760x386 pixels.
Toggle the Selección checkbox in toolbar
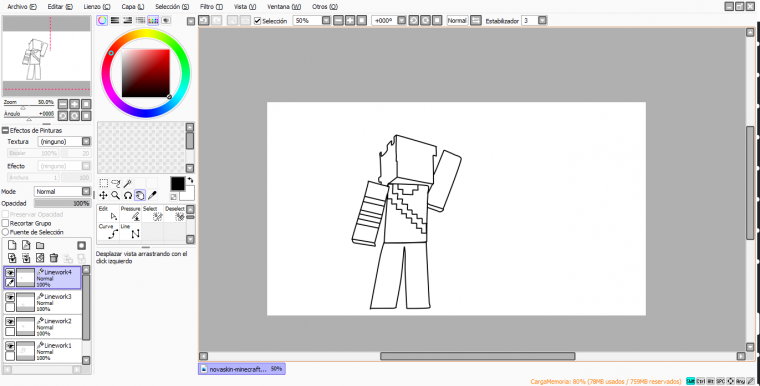click(x=258, y=21)
